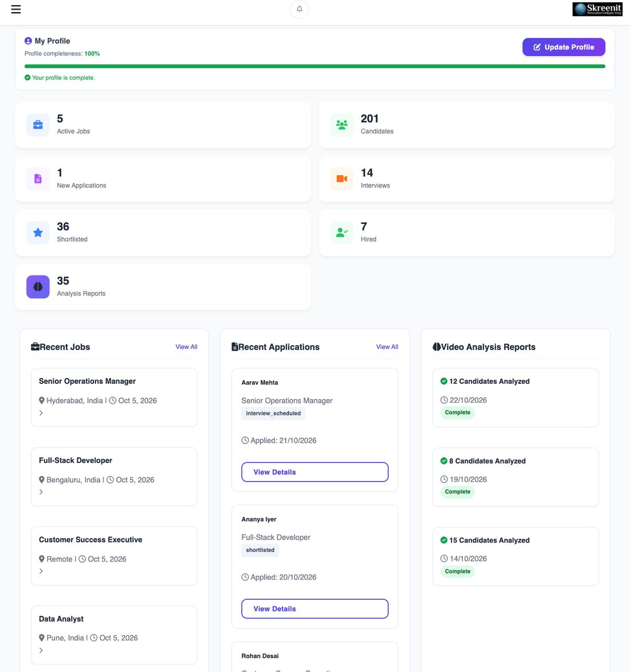
Task: Open notifications bell
Action: [x=299, y=9]
